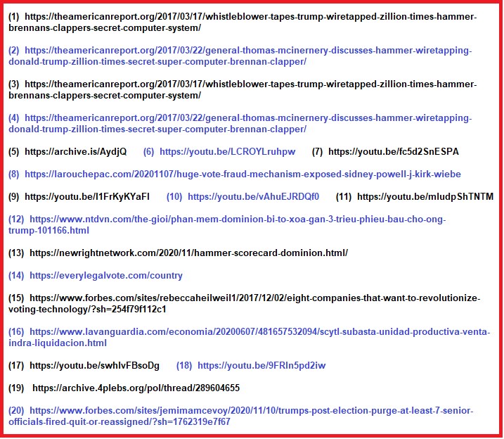
Task: Open ntdvn.com phan-mem-dominion link (12)
Action: (227, 225)
